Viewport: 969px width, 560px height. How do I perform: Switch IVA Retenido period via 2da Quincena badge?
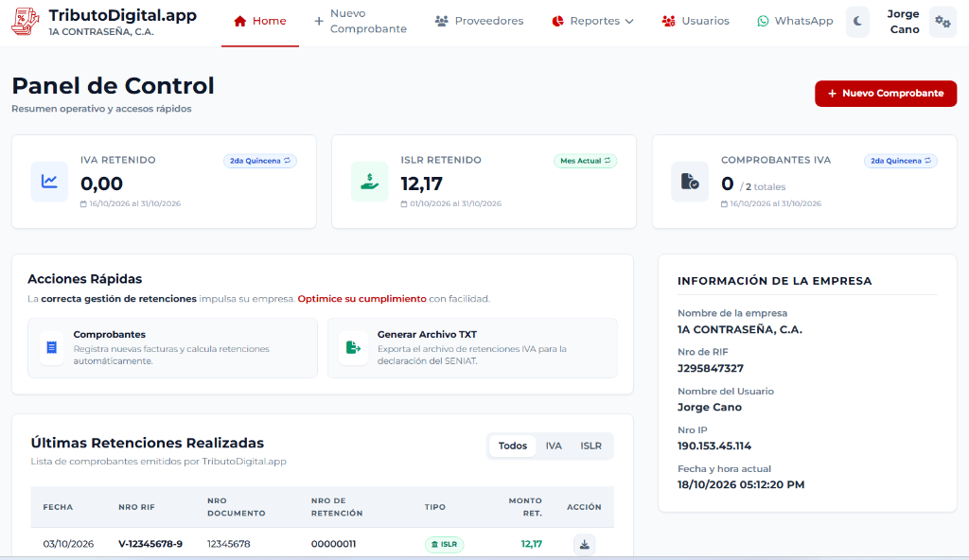[x=260, y=161]
